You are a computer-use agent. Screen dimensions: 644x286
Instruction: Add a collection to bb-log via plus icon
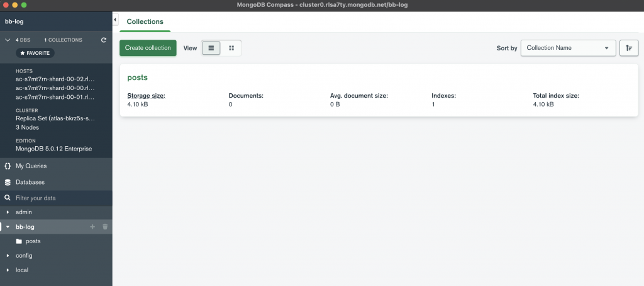coord(92,227)
